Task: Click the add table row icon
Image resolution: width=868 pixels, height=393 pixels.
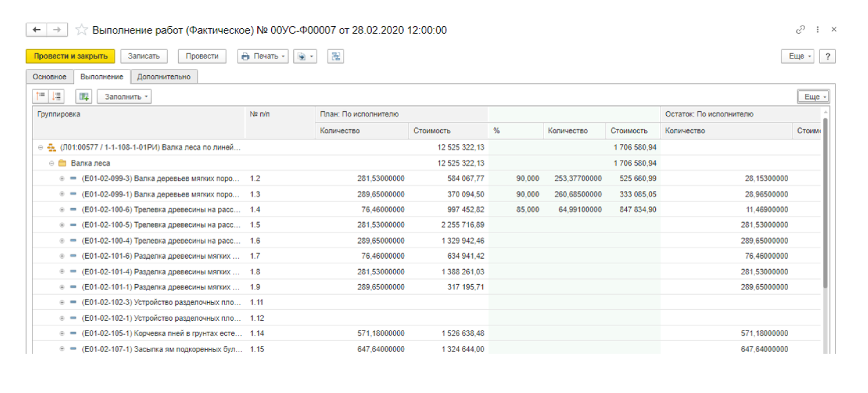Action: (x=84, y=97)
